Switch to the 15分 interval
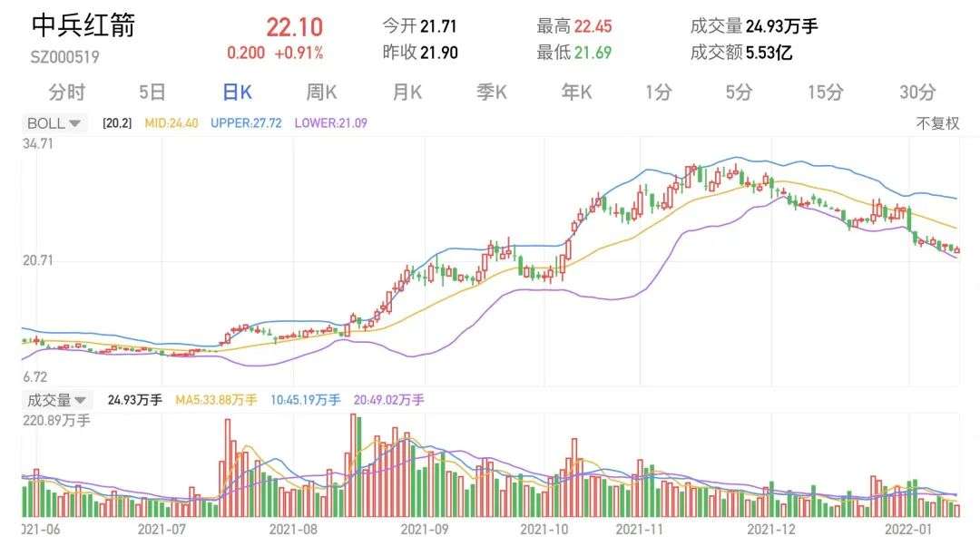 tap(826, 92)
